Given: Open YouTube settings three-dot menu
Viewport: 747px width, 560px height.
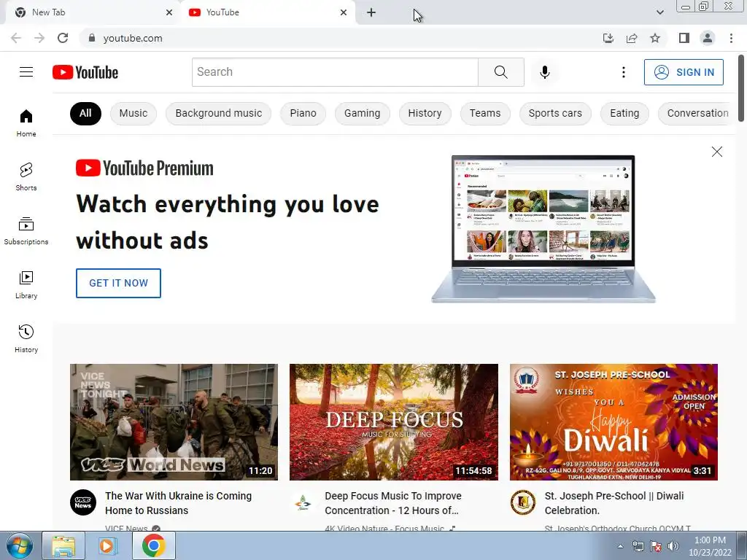Looking at the screenshot, I should pos(623,72).
